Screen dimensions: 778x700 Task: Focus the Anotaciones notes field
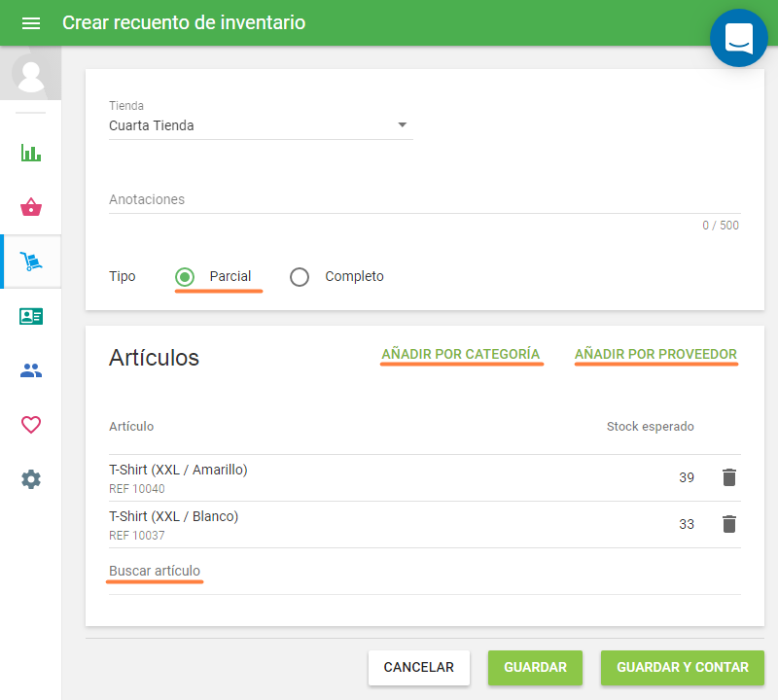pyautogui.click(x=425, y=199)
